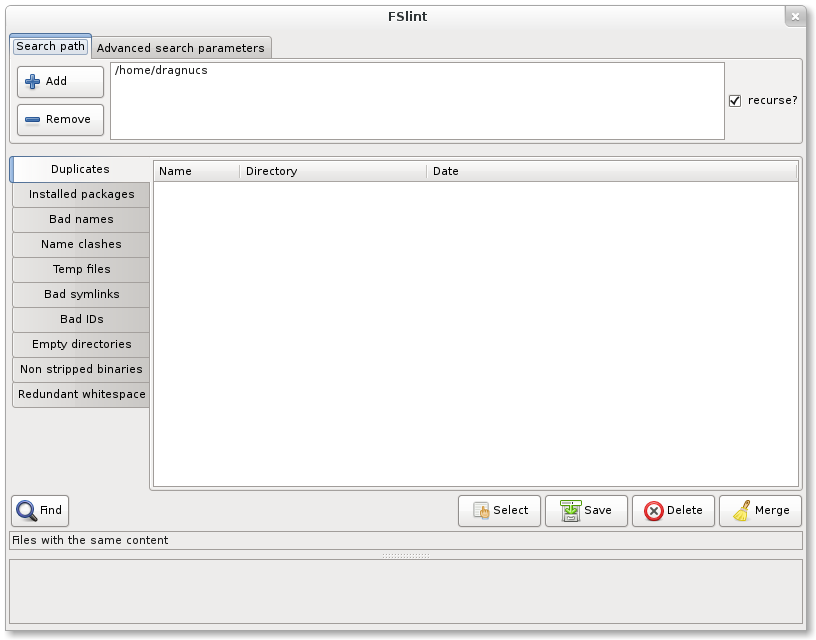Sort results by Directory column header

point(333,171)
